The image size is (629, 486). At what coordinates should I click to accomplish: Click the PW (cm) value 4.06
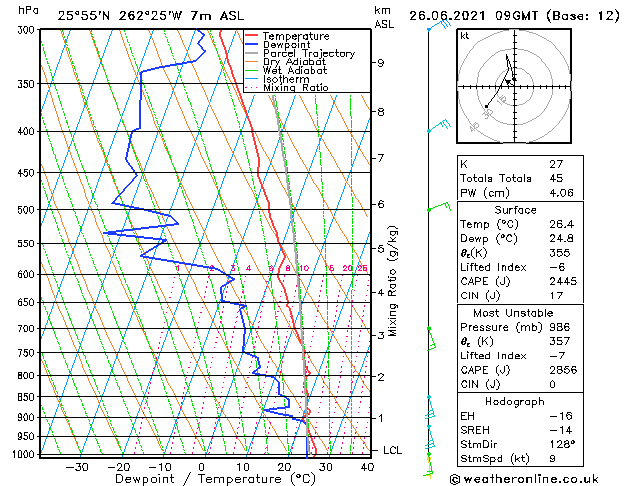tap(562, 193)
